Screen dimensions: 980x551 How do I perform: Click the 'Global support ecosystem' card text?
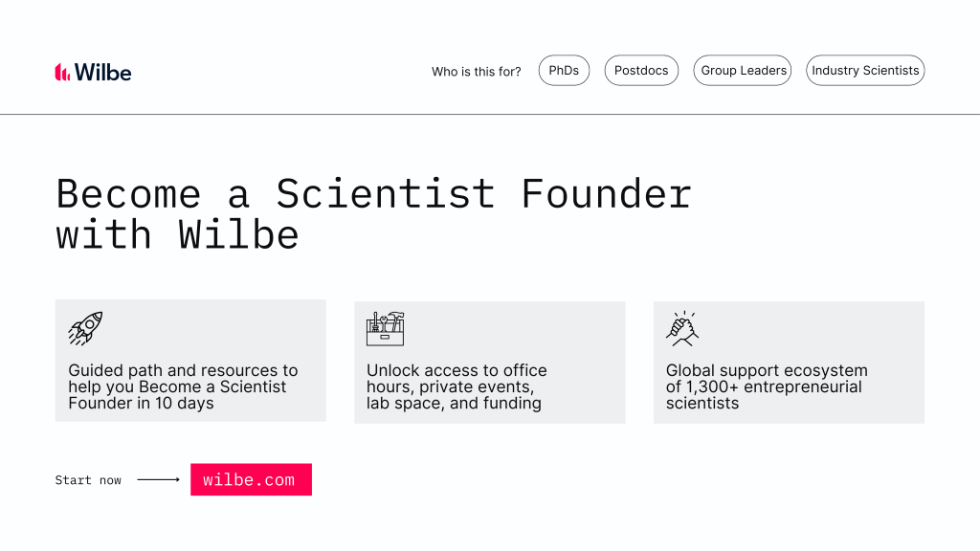[767, 386]
